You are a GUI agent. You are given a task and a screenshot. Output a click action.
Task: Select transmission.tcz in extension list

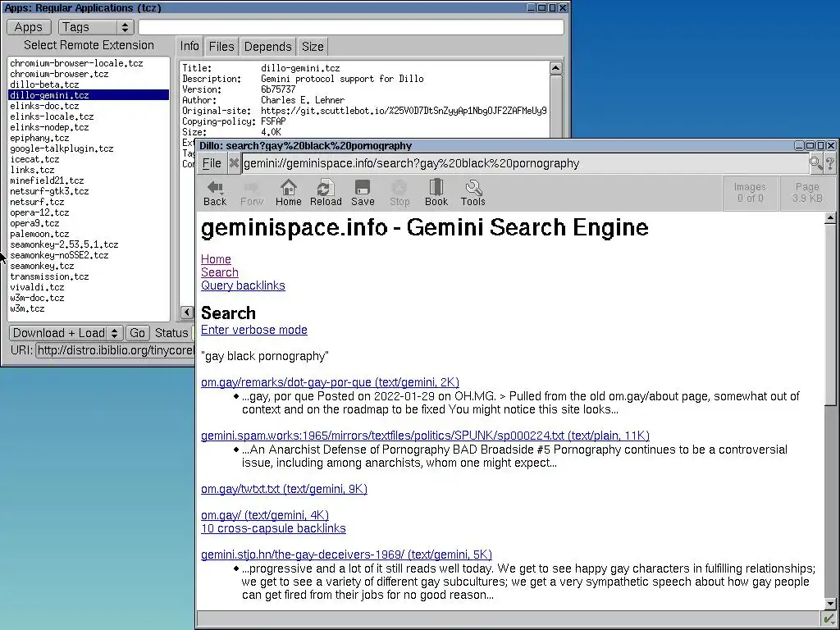[x=89, y=277]
